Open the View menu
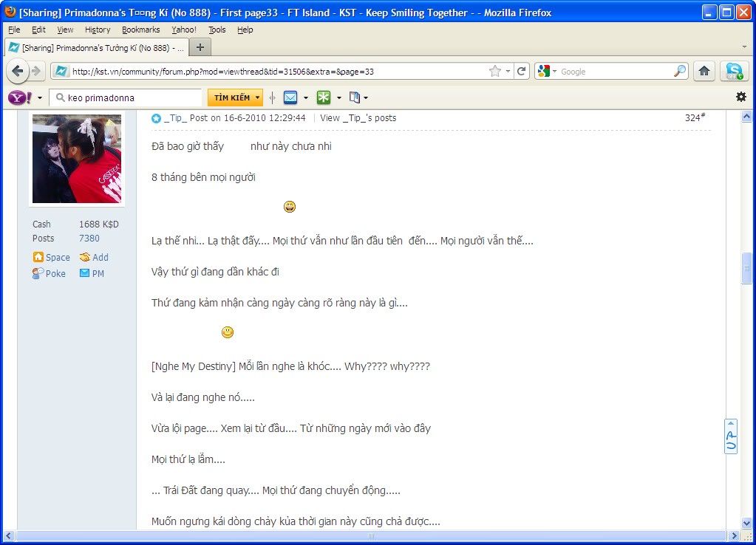 tap(65, 30)
